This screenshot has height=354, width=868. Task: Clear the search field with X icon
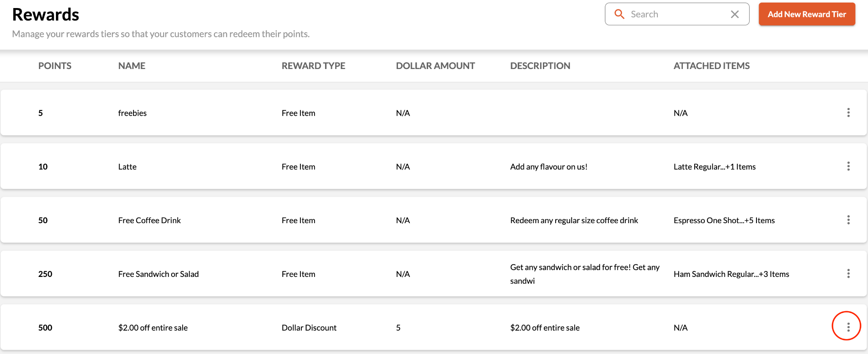tap(734, 14)
